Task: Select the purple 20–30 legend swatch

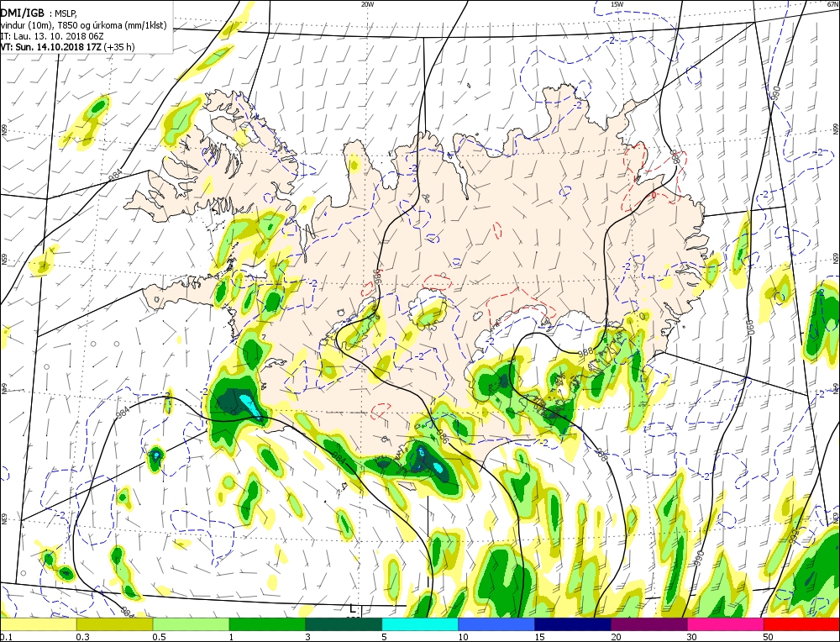Action: (x=648, y=624)
